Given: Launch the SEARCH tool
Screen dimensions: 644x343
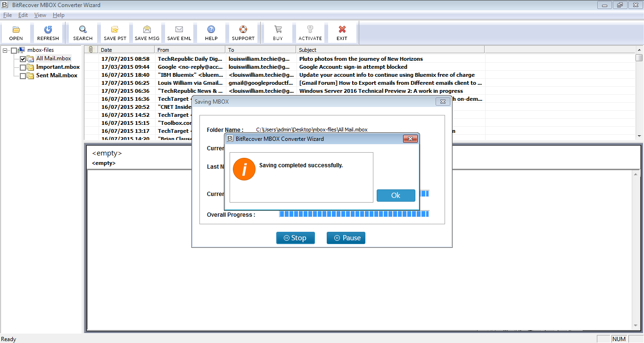Looking at the screenshot, I should tap(83, 33).
